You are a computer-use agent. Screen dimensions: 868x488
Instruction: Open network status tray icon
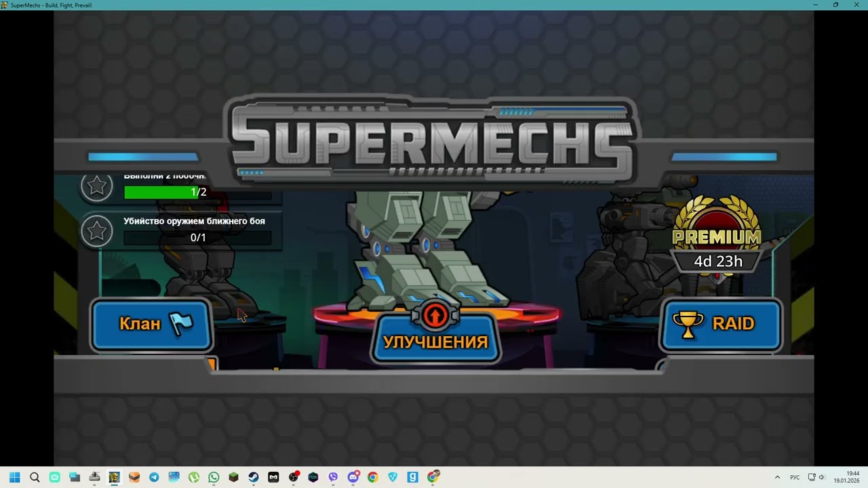(x=811, y=477)
